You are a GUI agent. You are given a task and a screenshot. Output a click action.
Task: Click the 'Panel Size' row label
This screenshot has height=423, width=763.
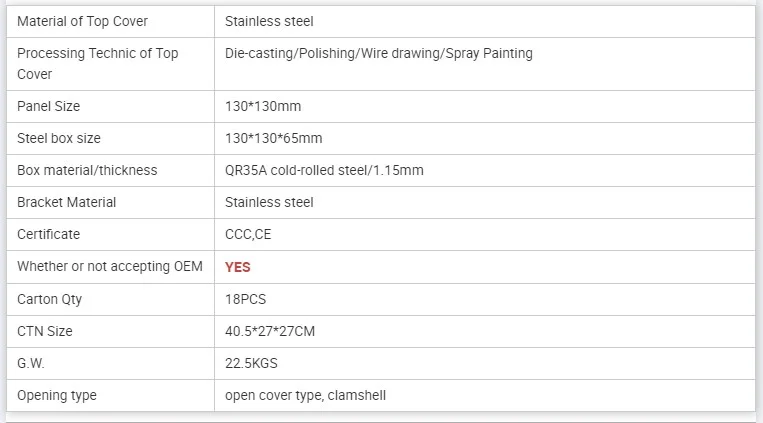pyautogui.click(x=48, y=106)
